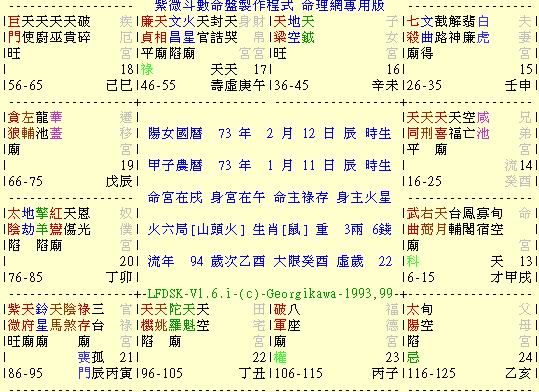Click the stem-branch label 丁卯
Screen dimensions: 539x392
pos(119,277)
